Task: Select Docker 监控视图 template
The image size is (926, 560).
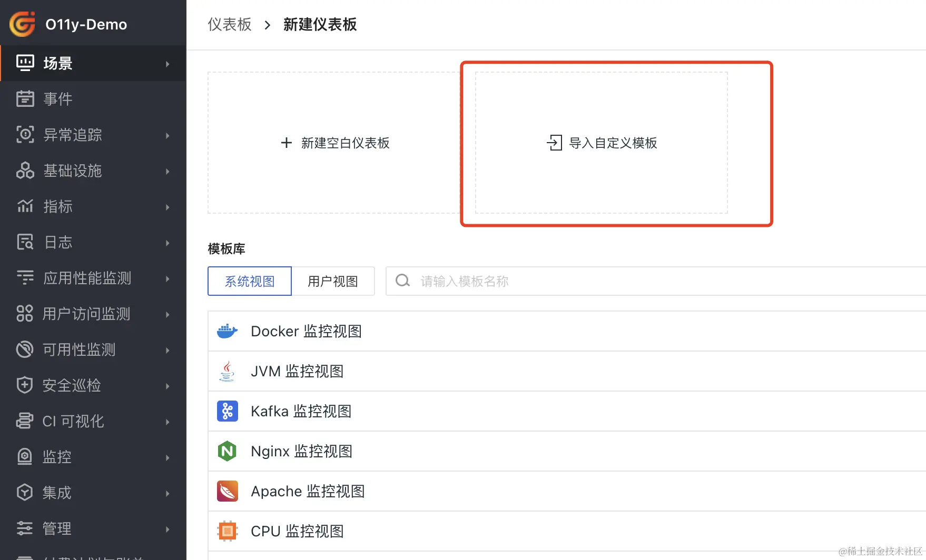Action: (567, 331)
